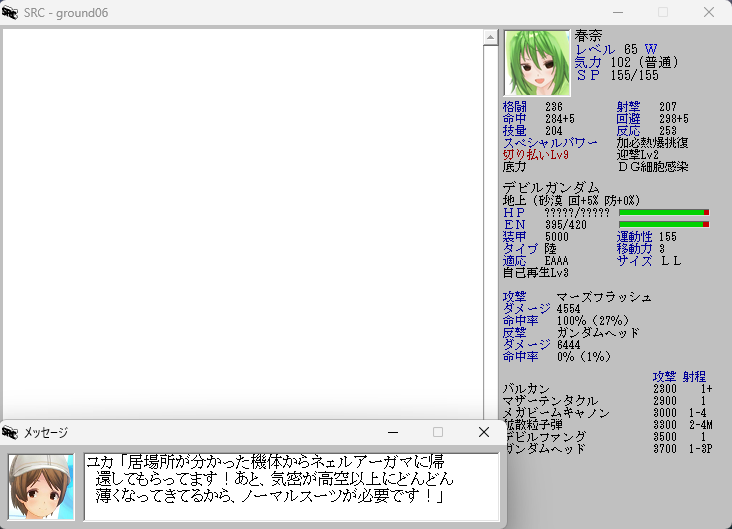Click the 射撃 stat label

click(628, 107)
